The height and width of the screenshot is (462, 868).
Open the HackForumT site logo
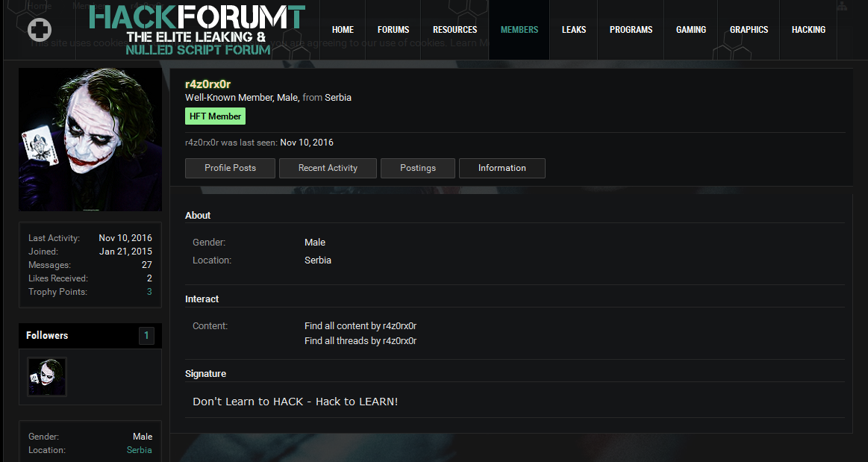point(197,31)
